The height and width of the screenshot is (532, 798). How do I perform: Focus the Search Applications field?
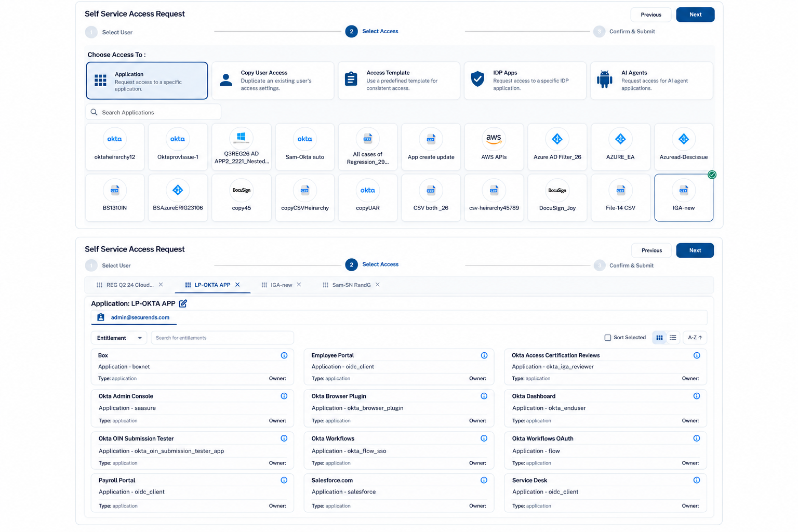153,112
